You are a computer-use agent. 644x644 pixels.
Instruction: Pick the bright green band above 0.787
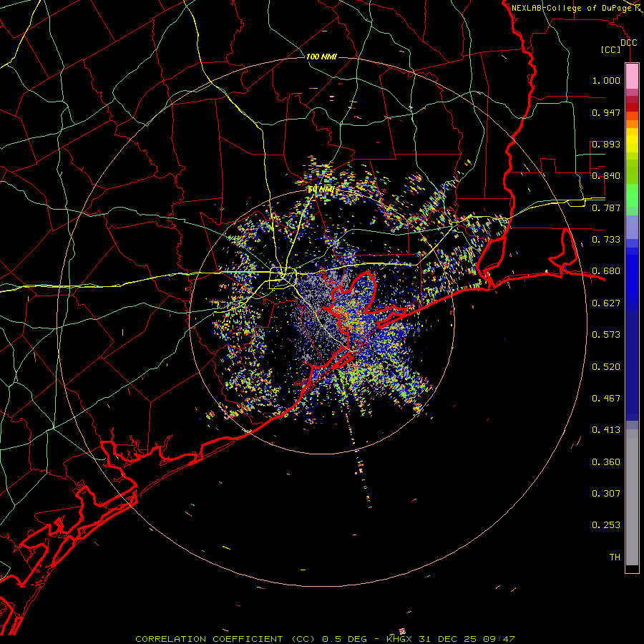(x=632, y=195)
